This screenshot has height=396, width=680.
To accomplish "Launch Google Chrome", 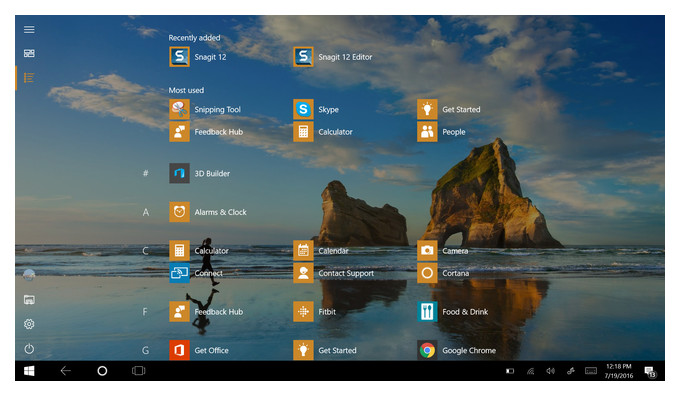I will 457,350.
